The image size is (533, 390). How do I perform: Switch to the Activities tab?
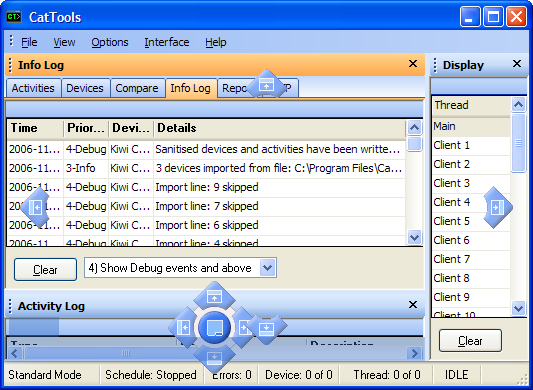33,88
